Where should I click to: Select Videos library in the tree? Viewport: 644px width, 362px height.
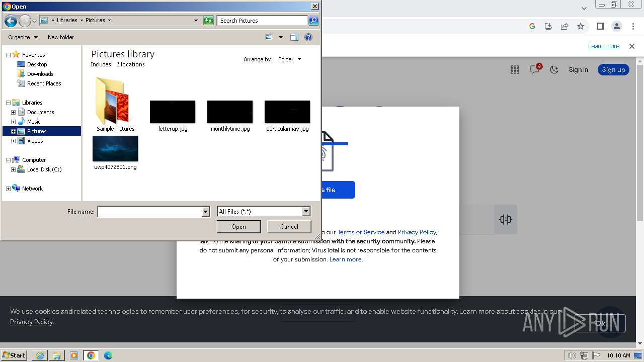point(35,141)
